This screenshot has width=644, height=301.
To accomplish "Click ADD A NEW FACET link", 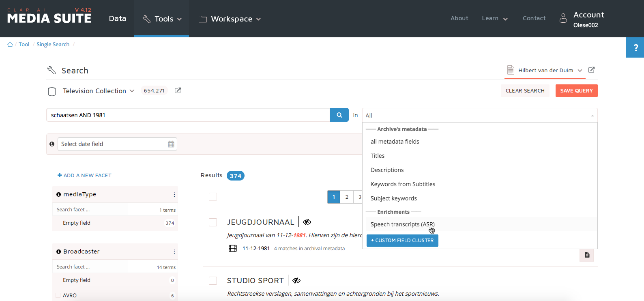I will 84,176.
